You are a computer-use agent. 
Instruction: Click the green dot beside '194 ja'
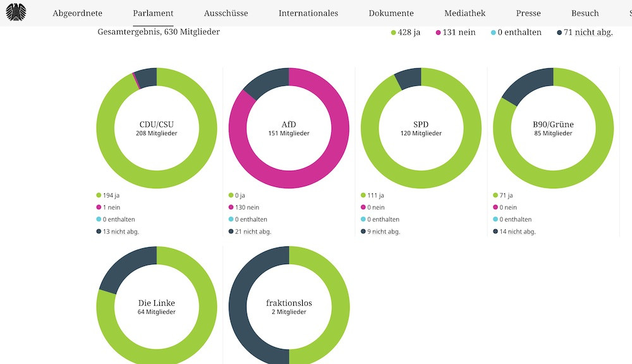pos(99,195)
